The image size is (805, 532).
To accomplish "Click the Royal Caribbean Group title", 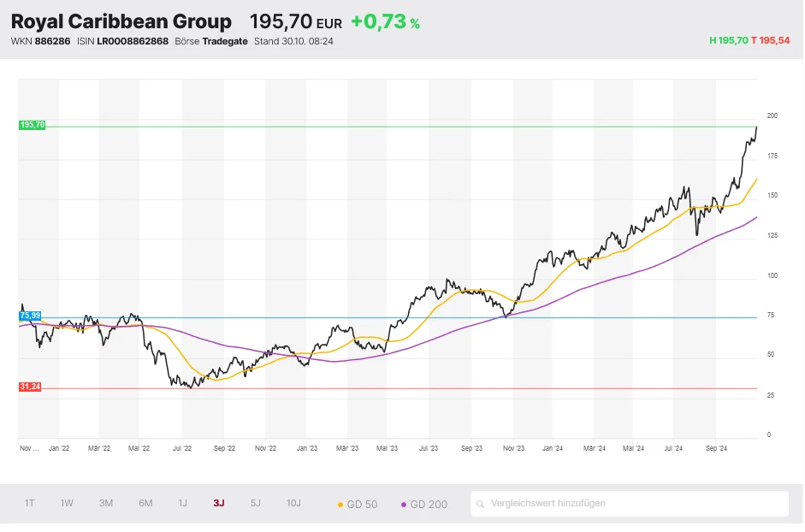I will pos(121,21).
